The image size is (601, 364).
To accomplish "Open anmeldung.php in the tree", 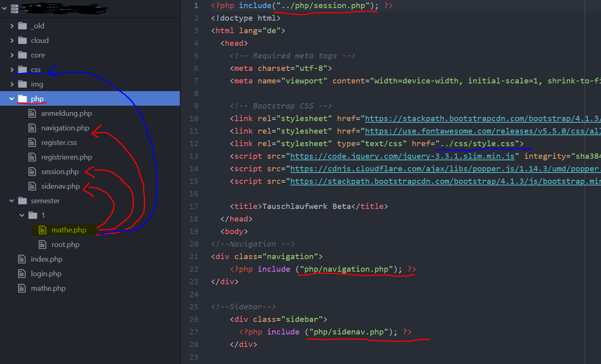I will [x=66, y=113].
